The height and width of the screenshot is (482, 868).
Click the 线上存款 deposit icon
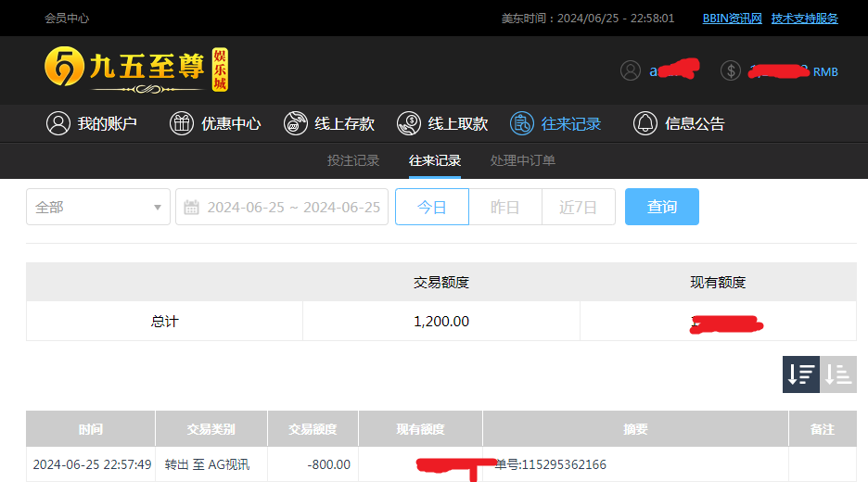(x=296, y=123)
